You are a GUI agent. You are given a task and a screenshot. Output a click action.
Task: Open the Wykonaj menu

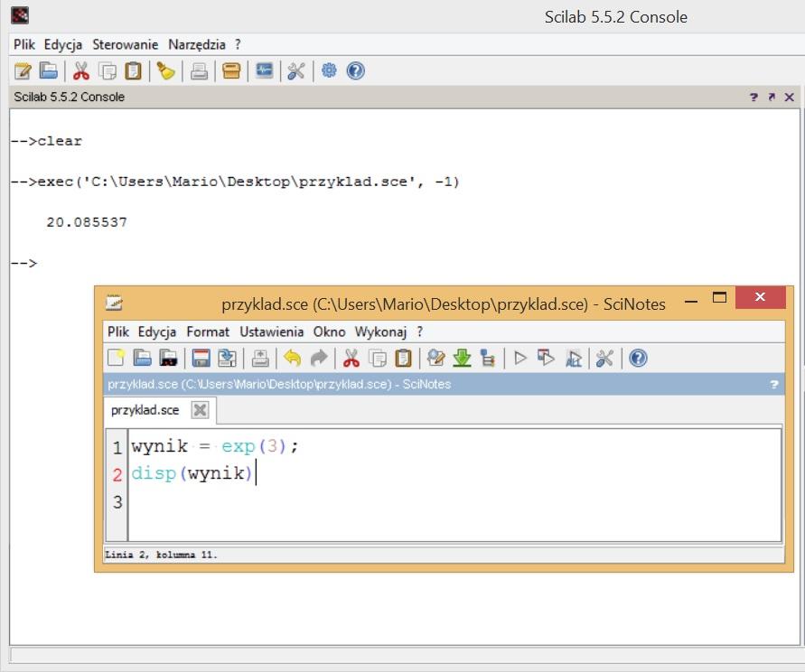click(x=380, y=331)
